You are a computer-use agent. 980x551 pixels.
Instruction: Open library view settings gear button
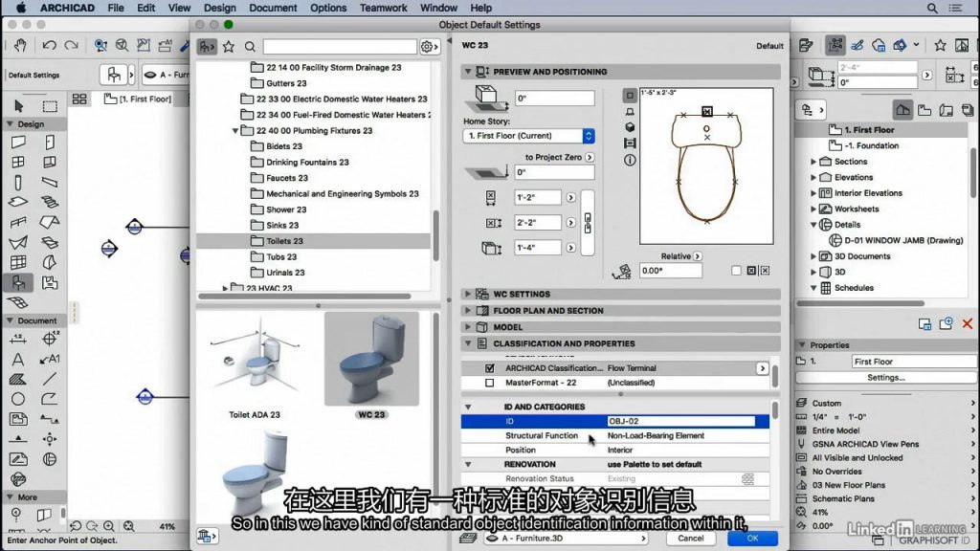pyautogui.click(x=430, y=47)
